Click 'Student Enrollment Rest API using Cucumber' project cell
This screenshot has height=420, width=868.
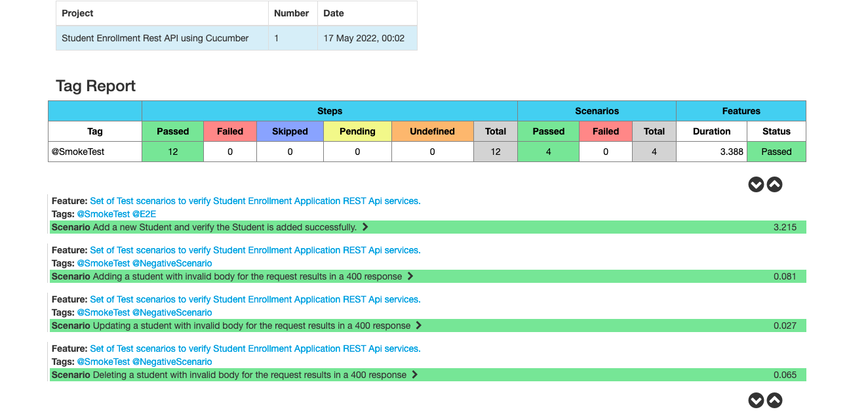pos(163,38)
